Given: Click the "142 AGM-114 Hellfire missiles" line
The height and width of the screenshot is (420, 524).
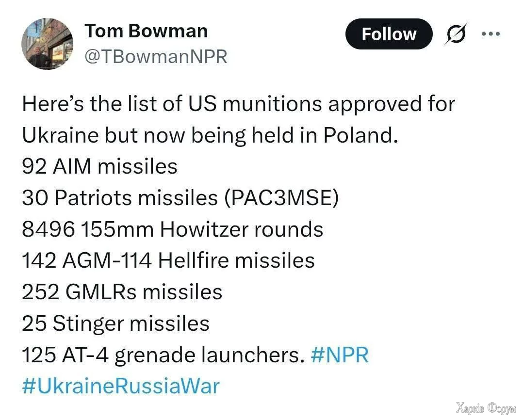Looking at the screenshot, I should coord(168,261).
